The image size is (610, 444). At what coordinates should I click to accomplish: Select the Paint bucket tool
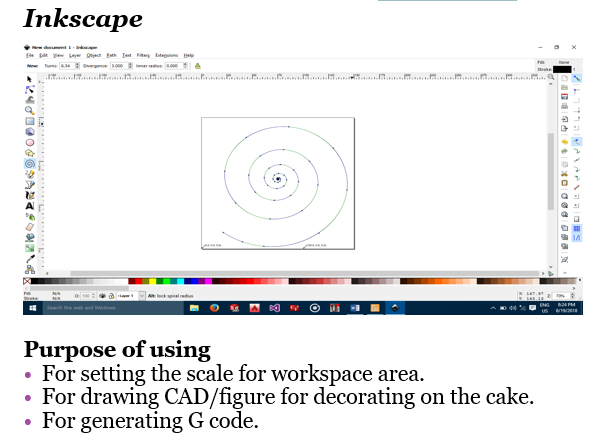[x=30, y=237]
